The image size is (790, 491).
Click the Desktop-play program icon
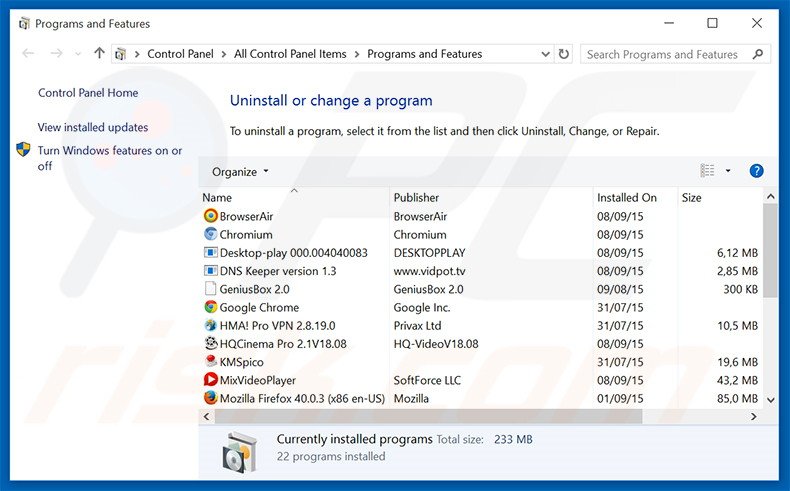coord(211,252)
